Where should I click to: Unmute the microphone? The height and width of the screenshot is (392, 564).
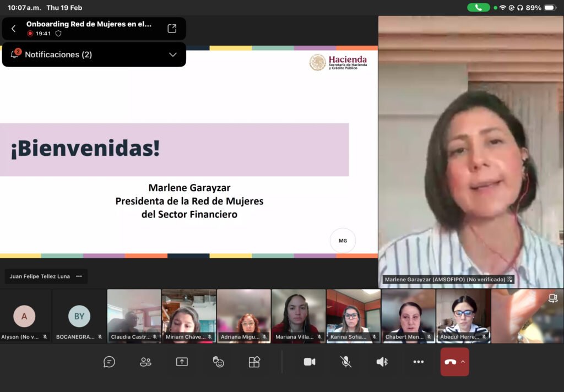[x=346, y=362]
